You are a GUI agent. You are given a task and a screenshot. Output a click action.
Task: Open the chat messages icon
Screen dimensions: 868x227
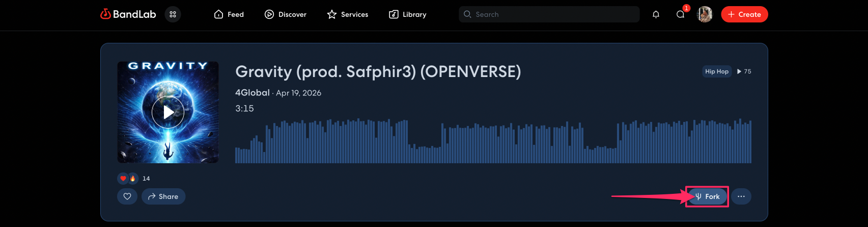[680, 14]
